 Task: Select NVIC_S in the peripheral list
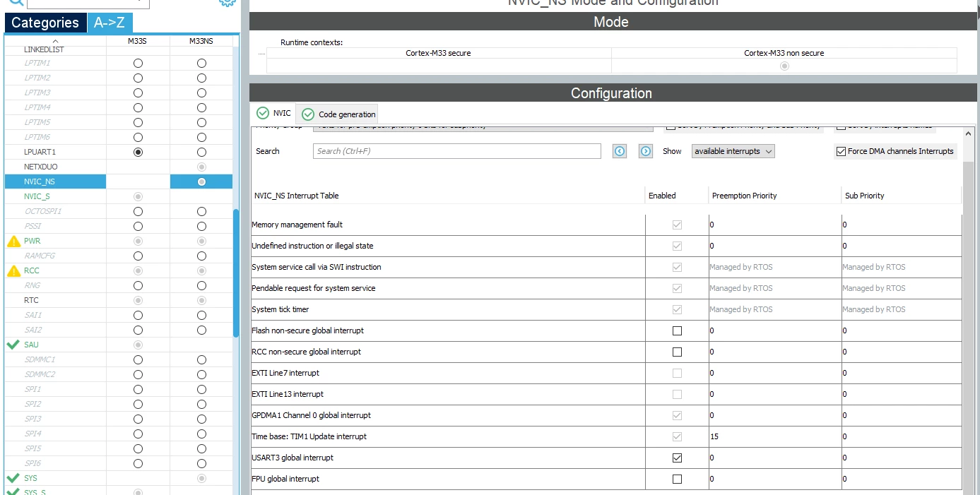(x=37, y=196)
